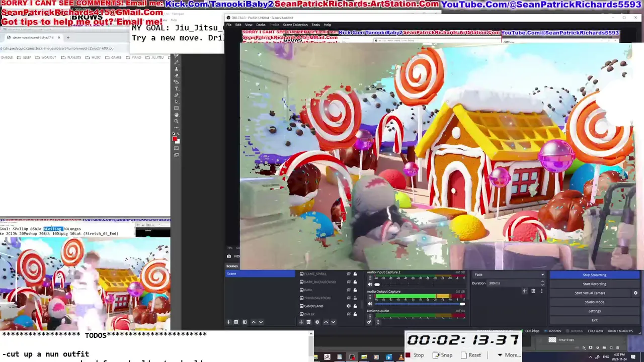Open the OBS Scene Collection menu

click(295, 25)
